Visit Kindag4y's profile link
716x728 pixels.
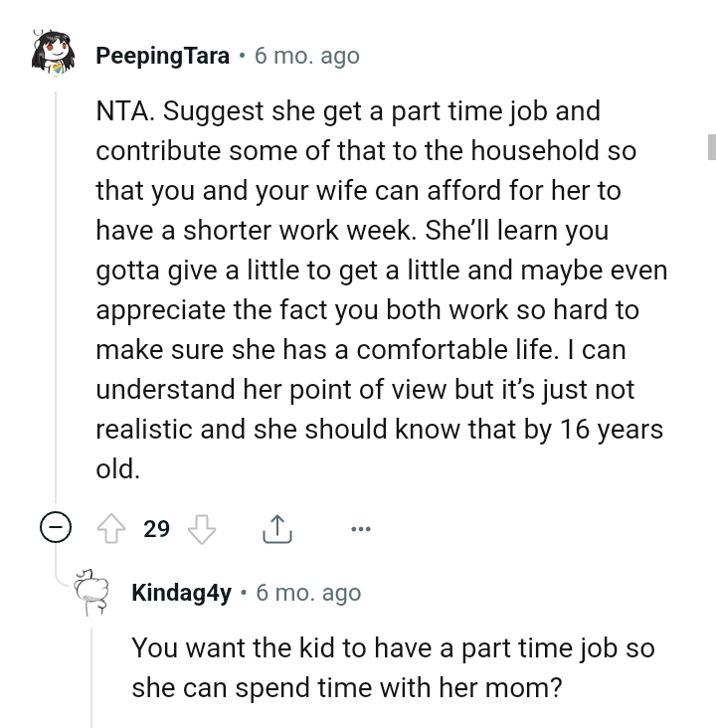(181, 593)
